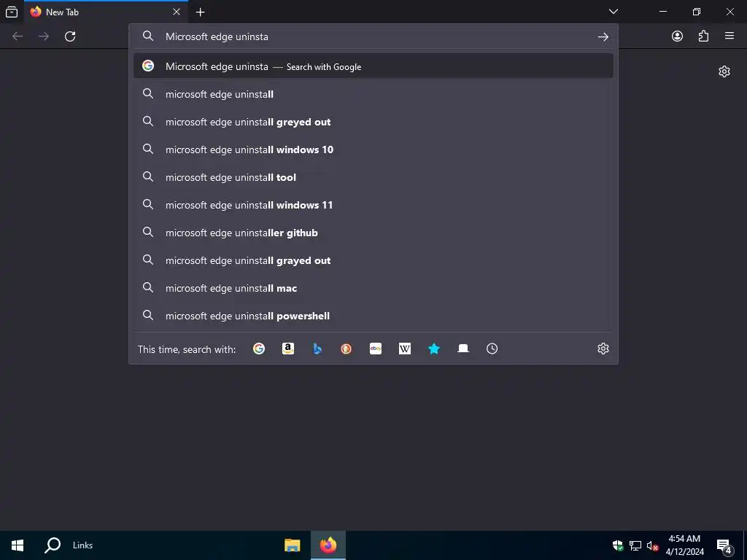Go back one page
747x560 pixels.
click(x=18, y=36)
